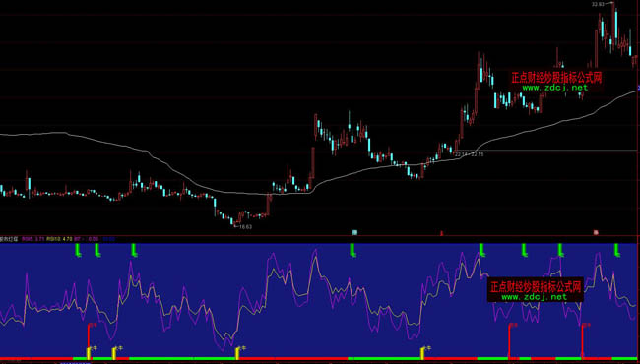The height and width of the screenshot is (364, 640).
Task: Select the rightmost red vertical signal line
Action: (x=583, y=339)
